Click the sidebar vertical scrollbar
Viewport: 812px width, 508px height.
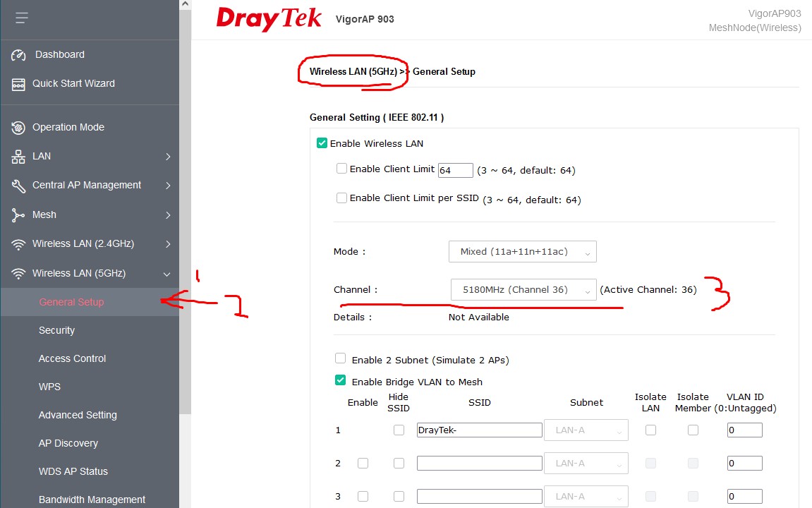pos(186,212)
